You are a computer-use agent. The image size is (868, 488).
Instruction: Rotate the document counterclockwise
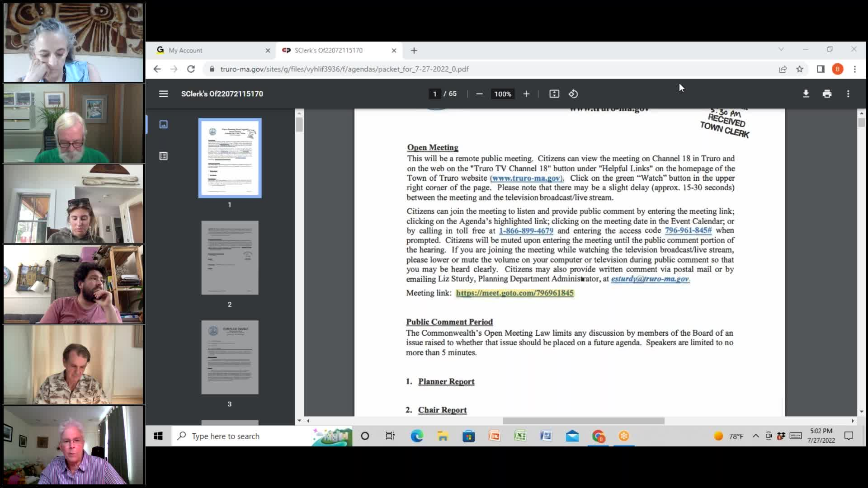pos(573,94)
